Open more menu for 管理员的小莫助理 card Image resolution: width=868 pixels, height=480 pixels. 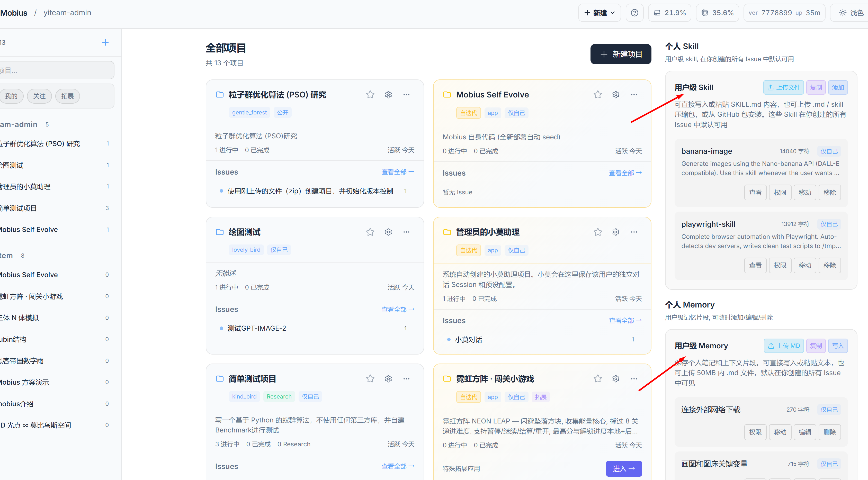click(x=634, y=232)
